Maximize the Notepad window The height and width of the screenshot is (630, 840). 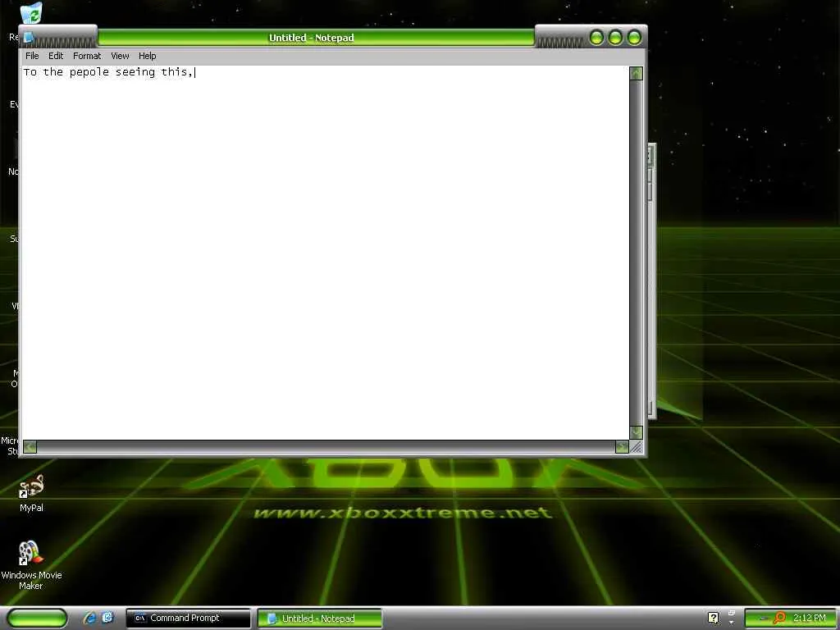[x=615, y=38]
